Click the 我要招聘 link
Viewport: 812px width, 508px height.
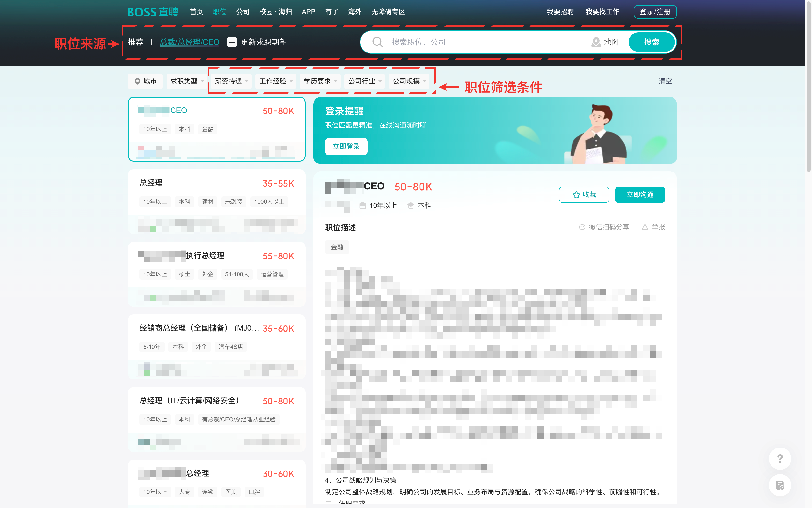[560, 12]
